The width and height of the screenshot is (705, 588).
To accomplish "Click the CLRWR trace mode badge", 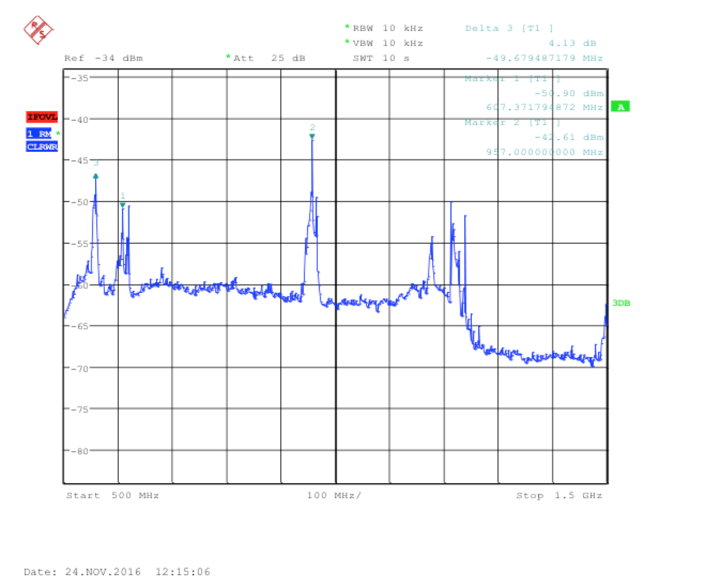I will pos(42,146).
